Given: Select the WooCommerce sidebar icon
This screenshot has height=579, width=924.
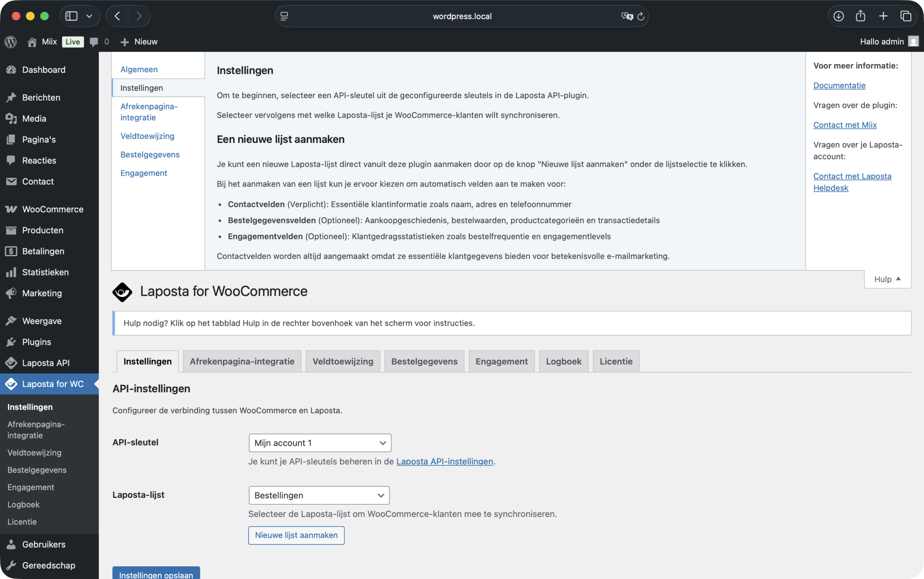Looking at the screenshot, I should [11, 209].
